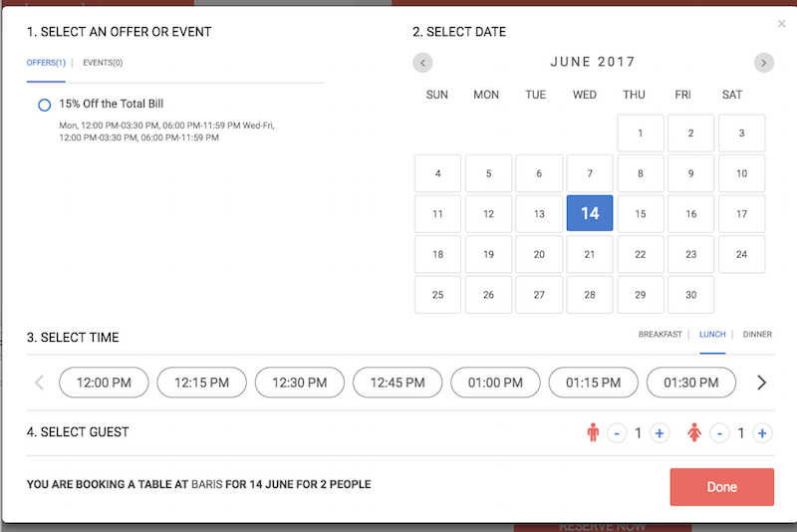Screen dimensions: 797x532
Task: Choose the 12:00 PM time slot
Action: (x=104, y=383)
